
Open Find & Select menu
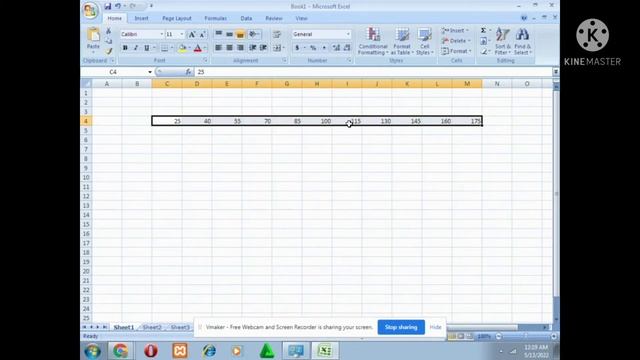[522, 41]
